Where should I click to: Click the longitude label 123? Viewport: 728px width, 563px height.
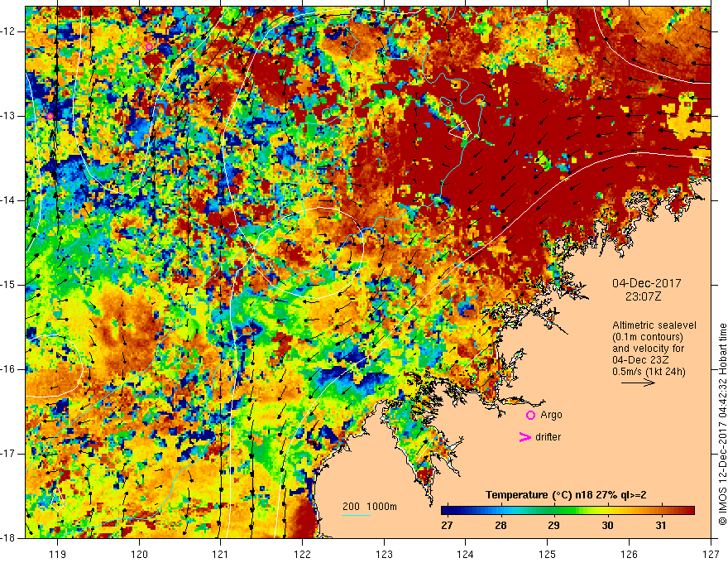point(384,554)
